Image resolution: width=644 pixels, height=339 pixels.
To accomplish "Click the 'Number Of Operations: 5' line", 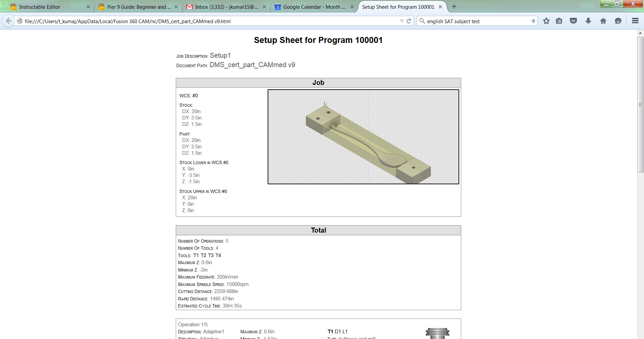I will coord(203,241).
